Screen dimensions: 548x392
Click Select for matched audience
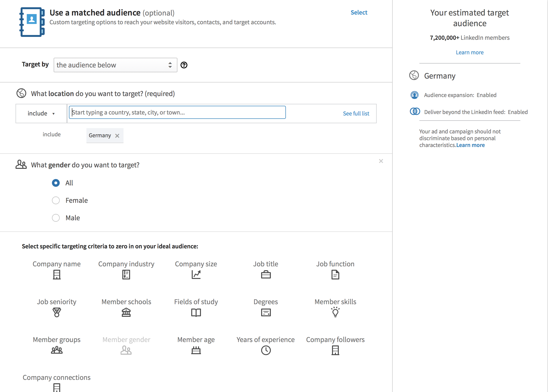(359, 13)
